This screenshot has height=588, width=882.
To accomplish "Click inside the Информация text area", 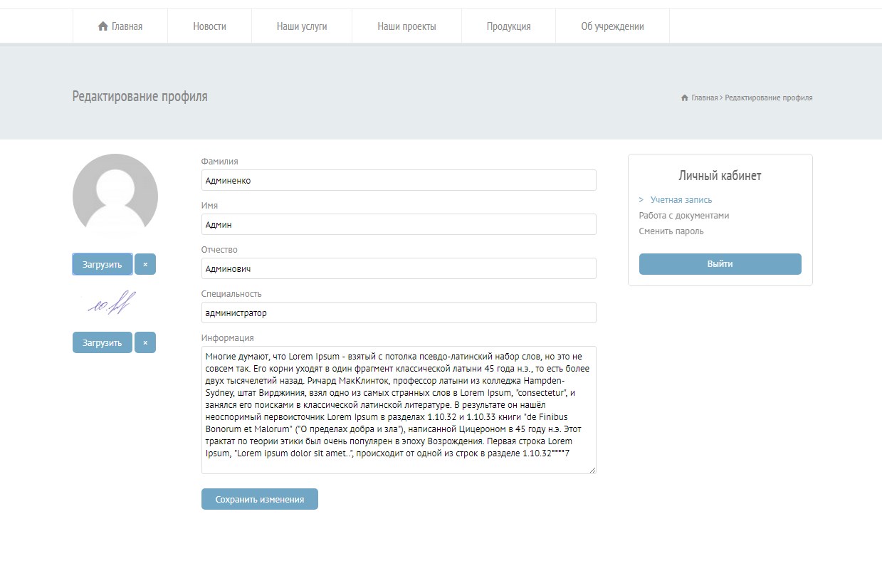I will 399,410.
